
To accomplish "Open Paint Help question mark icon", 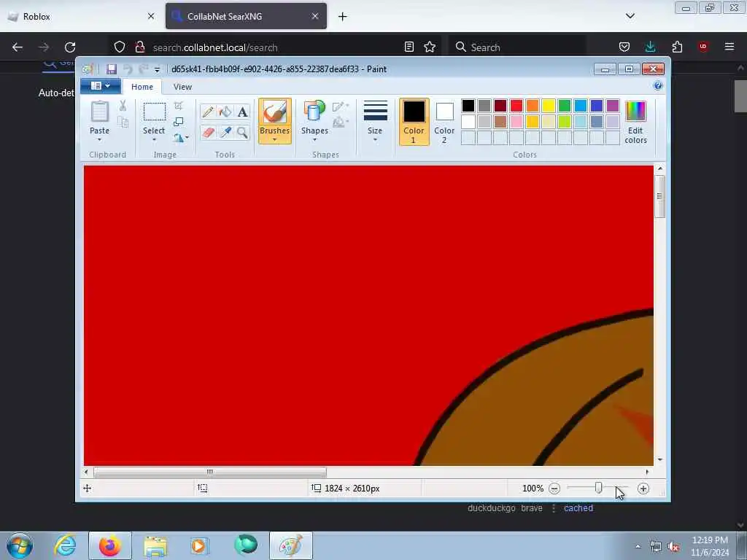I will click(658, 86).
